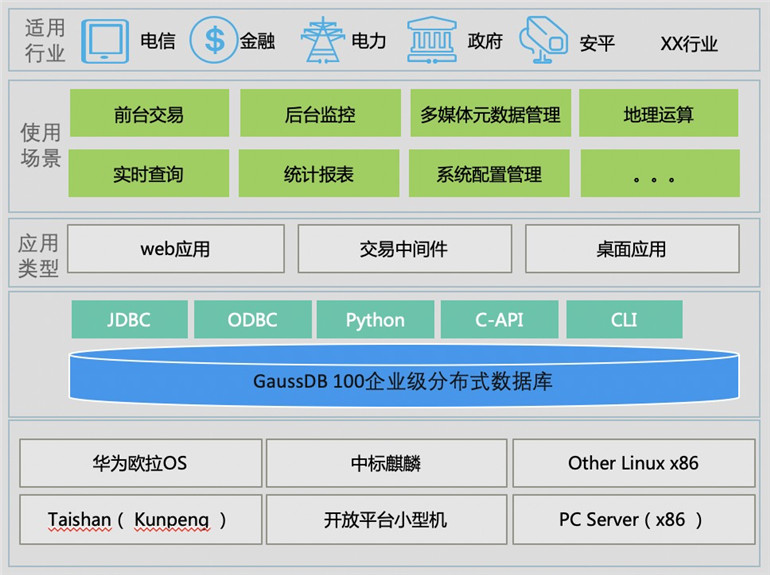The height and width of the screenshot is (575, 770).
Task: Click the 适用行业 section heading
Action: coord(45,40)
